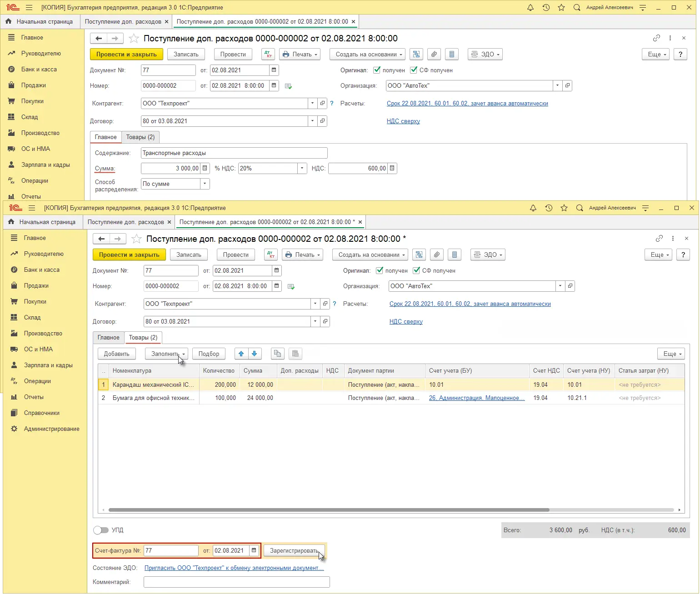Click the Добавить button
The image size is (700, 594).
(116, 354)
